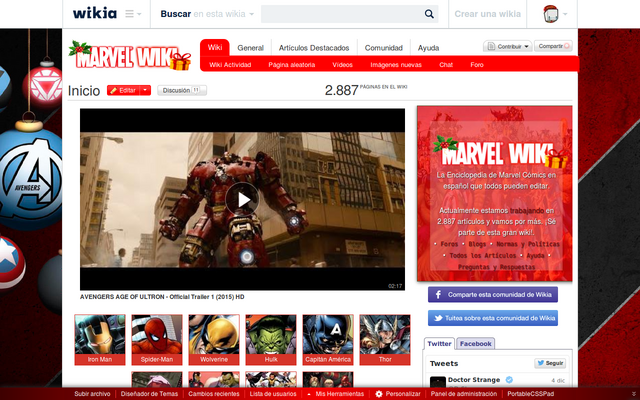
Task: Expand the arrow beside the user avatar
Action: click(565, 14)
